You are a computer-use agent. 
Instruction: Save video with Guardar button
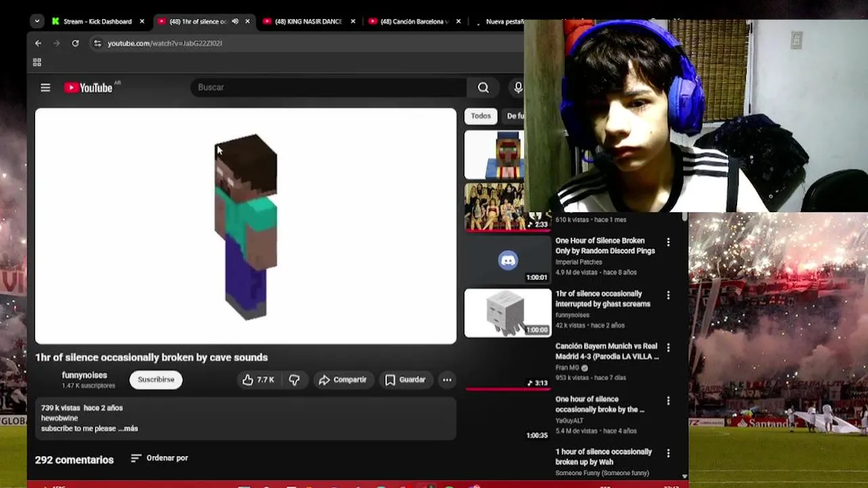[406, 380]
